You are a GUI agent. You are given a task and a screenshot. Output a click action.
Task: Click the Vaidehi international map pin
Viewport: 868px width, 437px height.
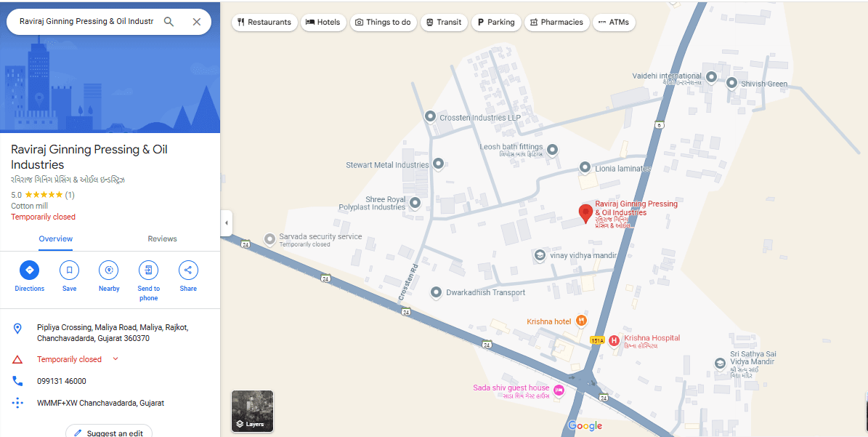point(711,77)
